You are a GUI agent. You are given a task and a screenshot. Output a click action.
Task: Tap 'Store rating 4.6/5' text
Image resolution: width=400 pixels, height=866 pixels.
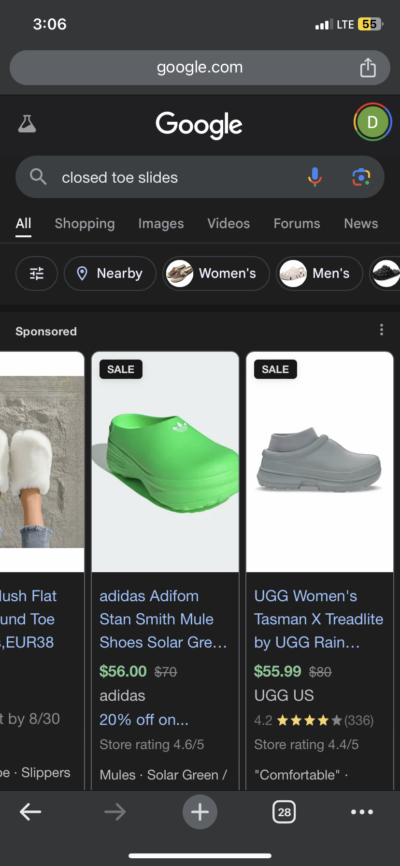pos(152,744)
